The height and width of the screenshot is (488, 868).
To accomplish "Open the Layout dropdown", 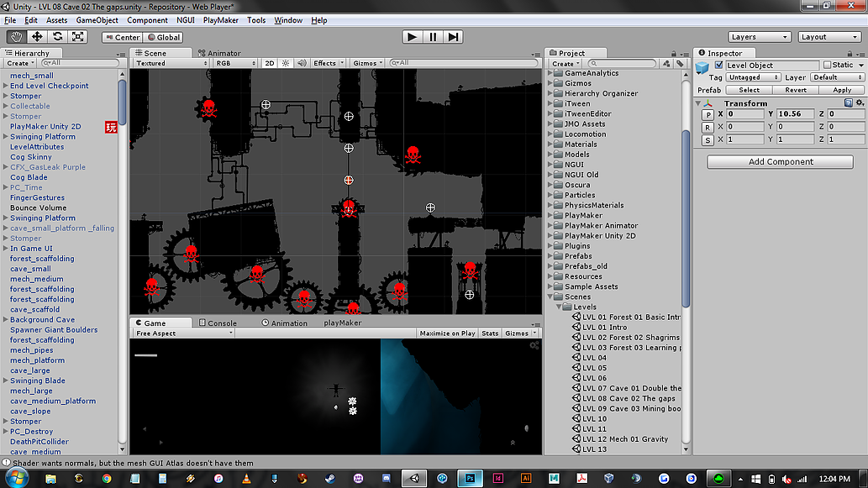I will point(829,37).
